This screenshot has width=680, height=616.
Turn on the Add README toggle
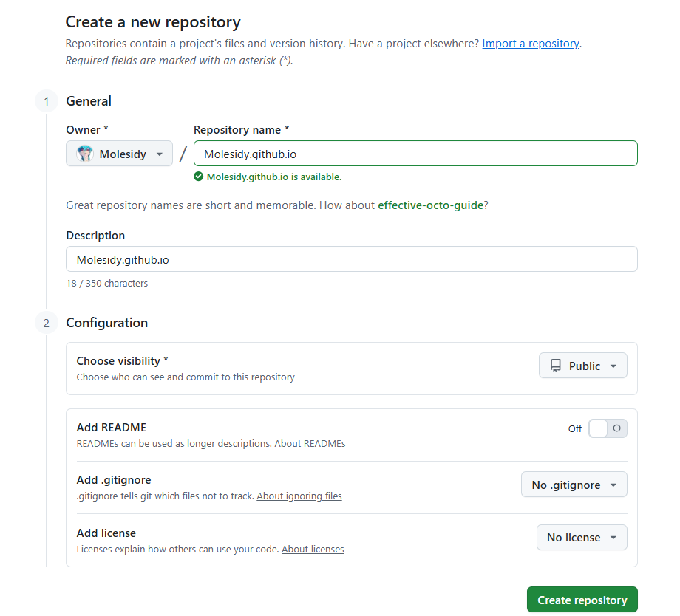point(608,428)
